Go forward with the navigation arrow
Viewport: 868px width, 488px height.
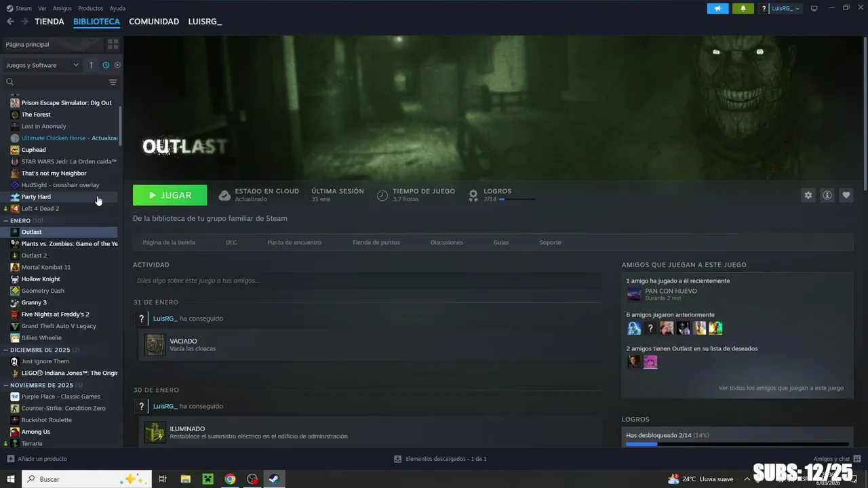(24, 22)
